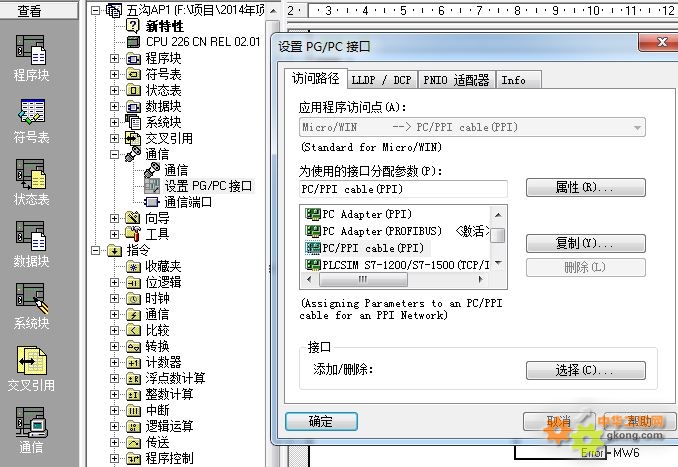The width and height of the screenshot is (678, 467).
Task: Click 选择(C)... button
Action: tap(585, 370)
